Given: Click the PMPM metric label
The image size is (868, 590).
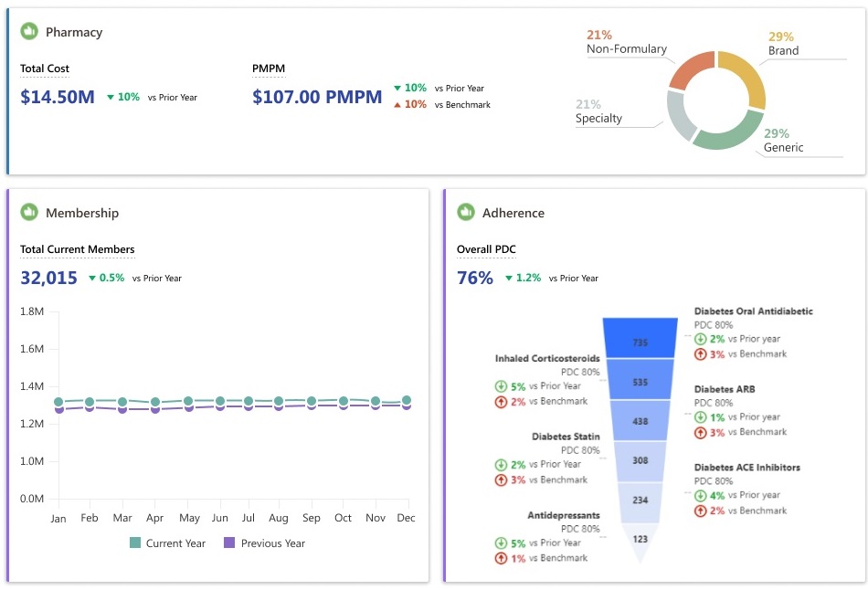Looking at the screenshot, I should [x=269, y=68].
